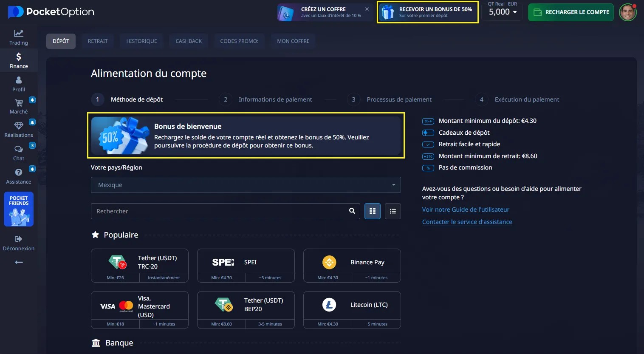Open Voir notre Guide de l'utilisateur link
The image size is (644, 354).
pyautogui.click(x=466, y=210)
